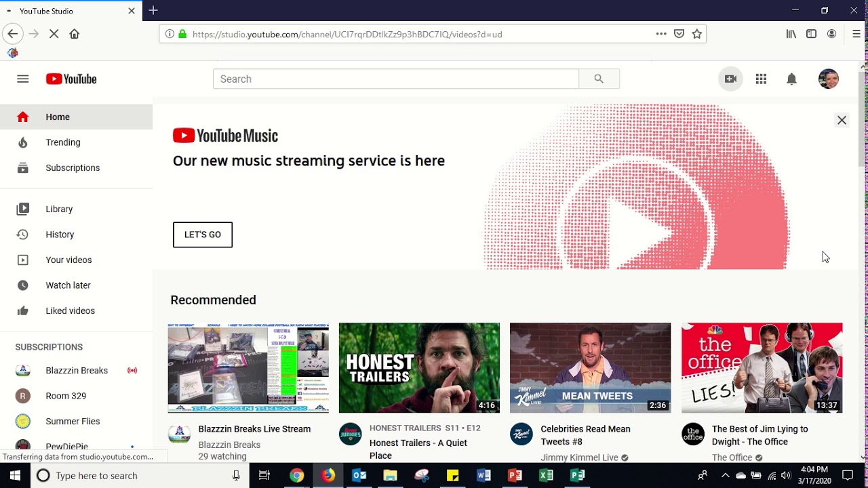
Task: Click the Save to Pocket icon
Action: [x=679, y=34]
